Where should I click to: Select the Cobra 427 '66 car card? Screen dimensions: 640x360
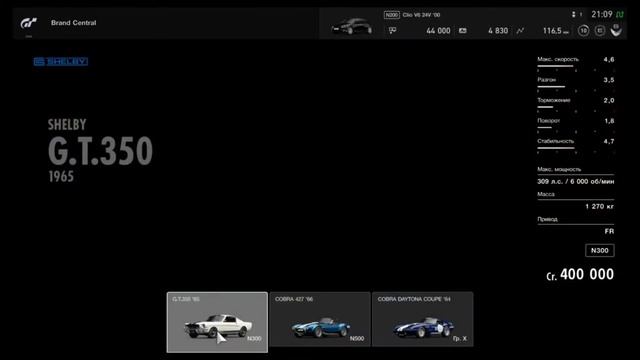[x=320, y=319]
